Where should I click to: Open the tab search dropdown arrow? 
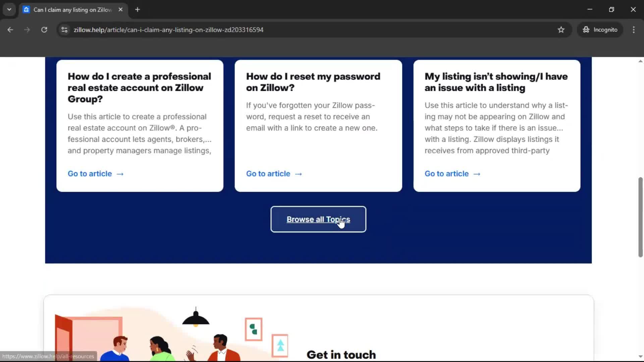click(x=9, y=9)
